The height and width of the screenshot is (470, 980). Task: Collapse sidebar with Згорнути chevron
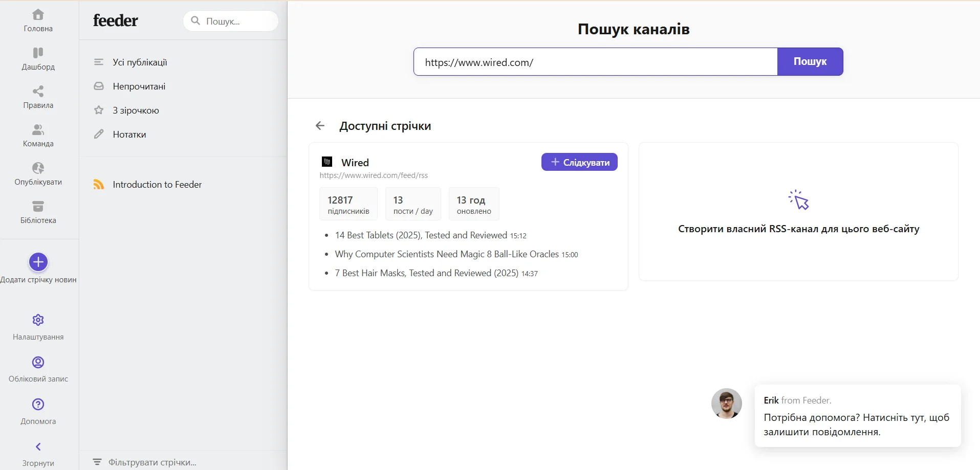coord(38,446)
